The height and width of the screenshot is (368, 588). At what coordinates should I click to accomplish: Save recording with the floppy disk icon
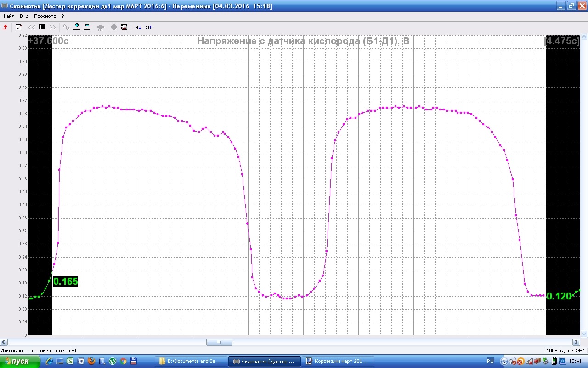coord(124,27)
